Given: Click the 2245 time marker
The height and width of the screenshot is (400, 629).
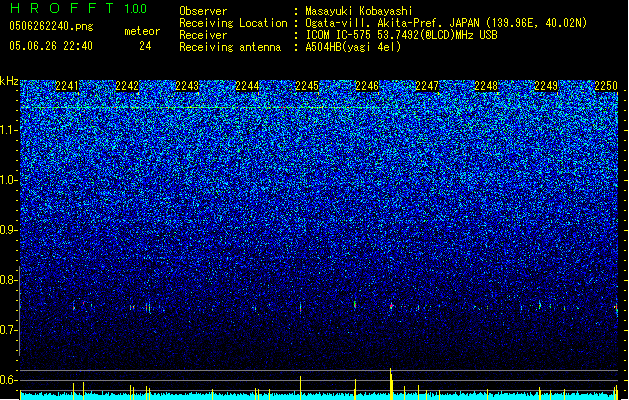Looking at the screenshot, I should point(307,86).
